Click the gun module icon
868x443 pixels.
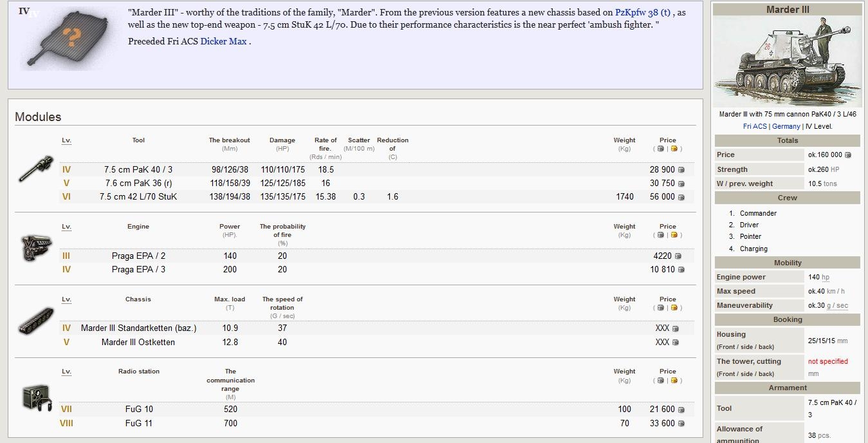pos(36,169)
